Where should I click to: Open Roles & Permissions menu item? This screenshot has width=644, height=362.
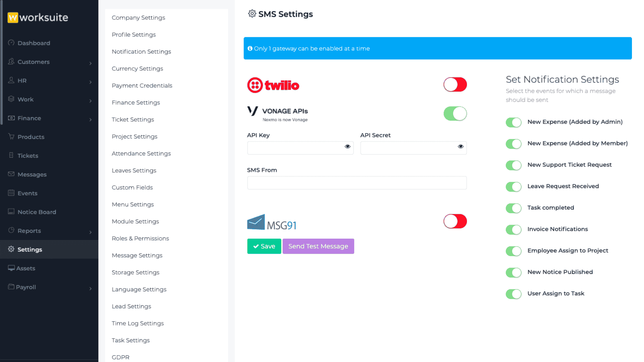[x=140, y=238]
